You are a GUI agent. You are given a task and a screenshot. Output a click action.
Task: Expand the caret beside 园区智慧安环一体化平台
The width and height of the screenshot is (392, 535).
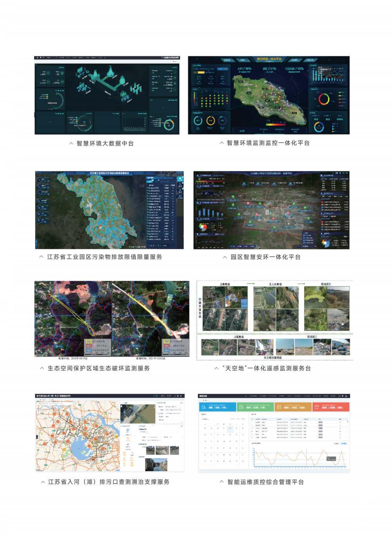[x=225, y=257]
